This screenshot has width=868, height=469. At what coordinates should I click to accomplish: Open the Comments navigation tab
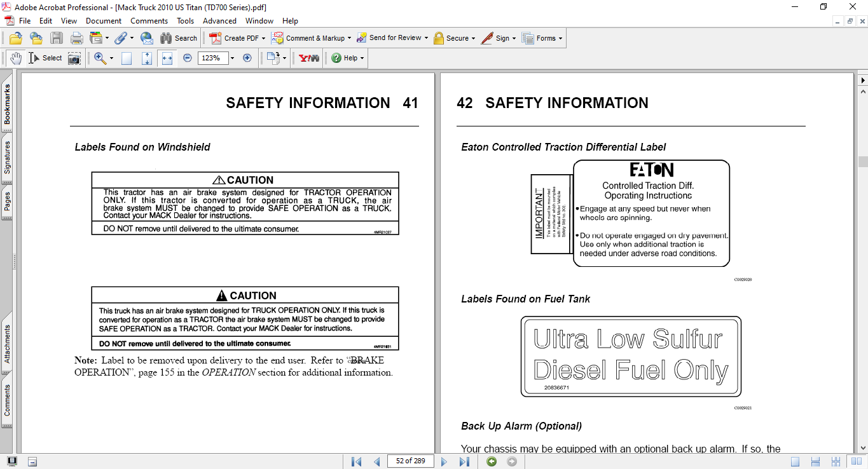point(7,400)
